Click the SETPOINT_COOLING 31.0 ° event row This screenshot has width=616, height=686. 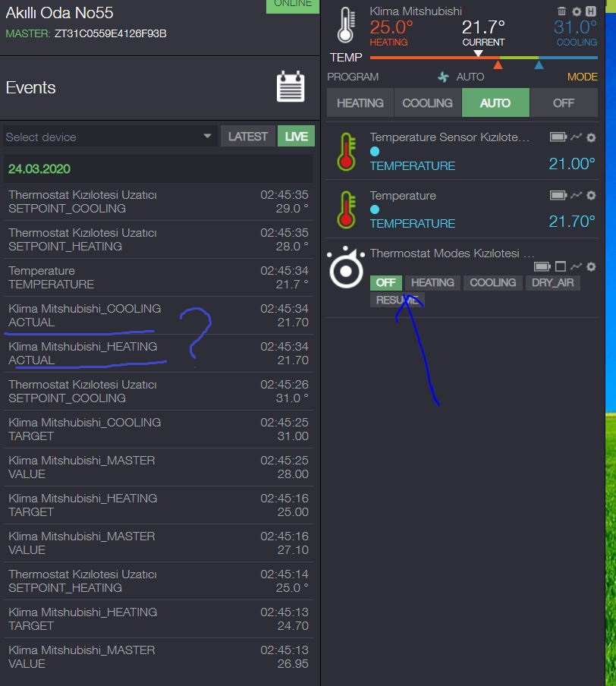pyautogui.click(x=159, y=391)
